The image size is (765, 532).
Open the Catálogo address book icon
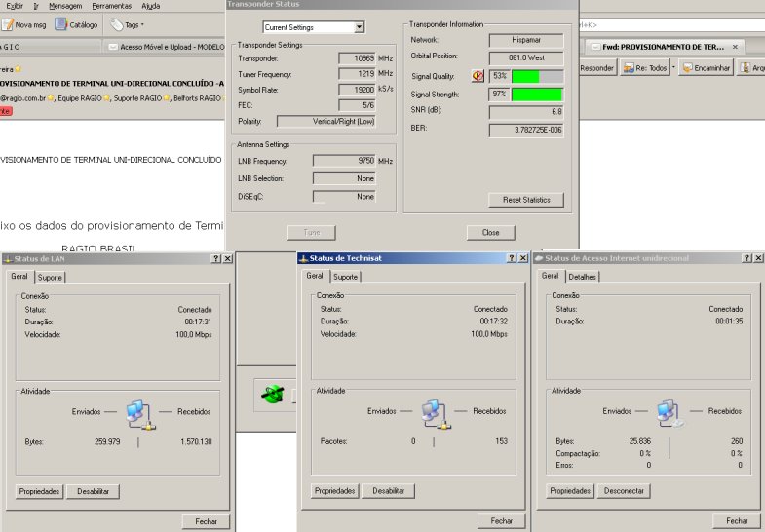[x=60, y=24]
